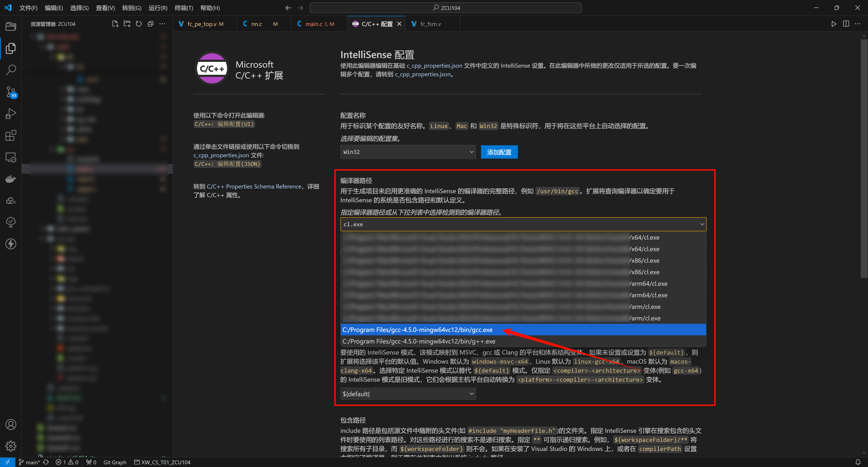Click XW_CS_T01_ZCU104 in status bar

tap(163, 462)
